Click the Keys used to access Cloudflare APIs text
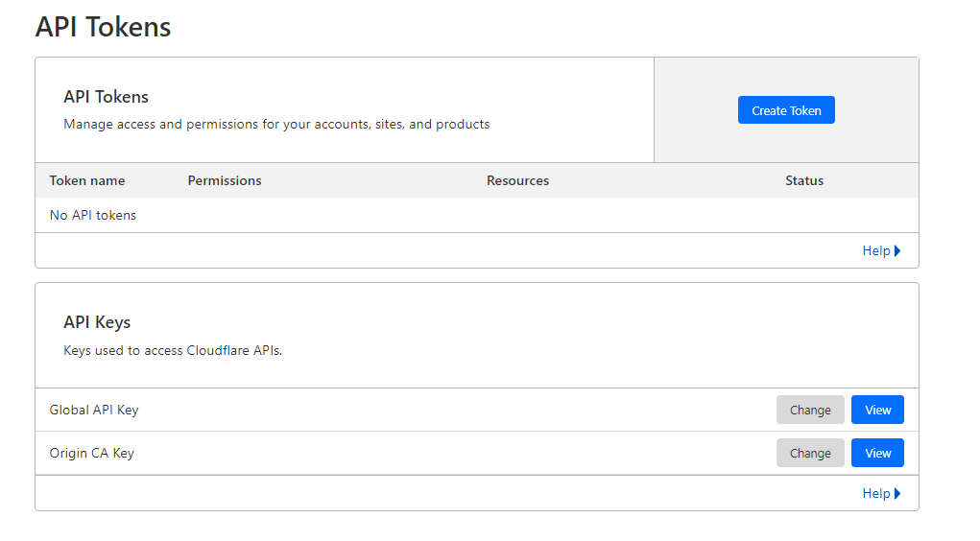980x541 pixels. coord(173,350)
